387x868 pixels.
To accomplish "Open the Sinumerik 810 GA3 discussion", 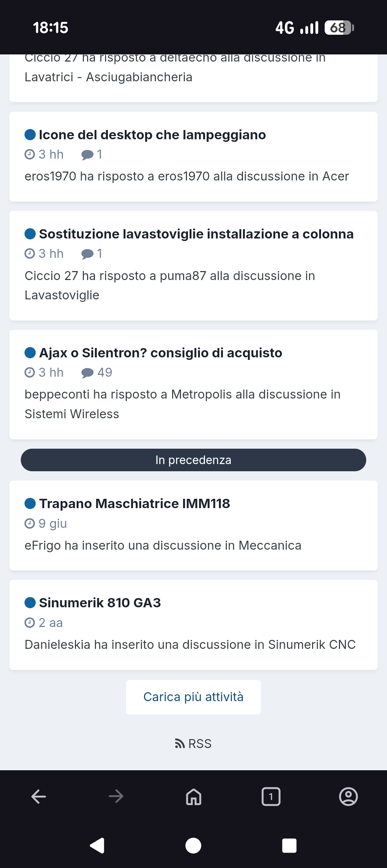I will tap(100, 603).
